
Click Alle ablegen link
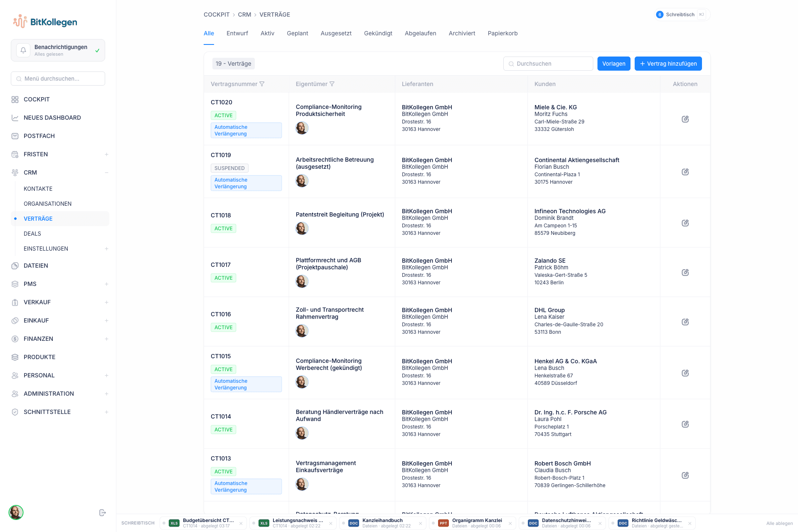(x=779, y=523)
